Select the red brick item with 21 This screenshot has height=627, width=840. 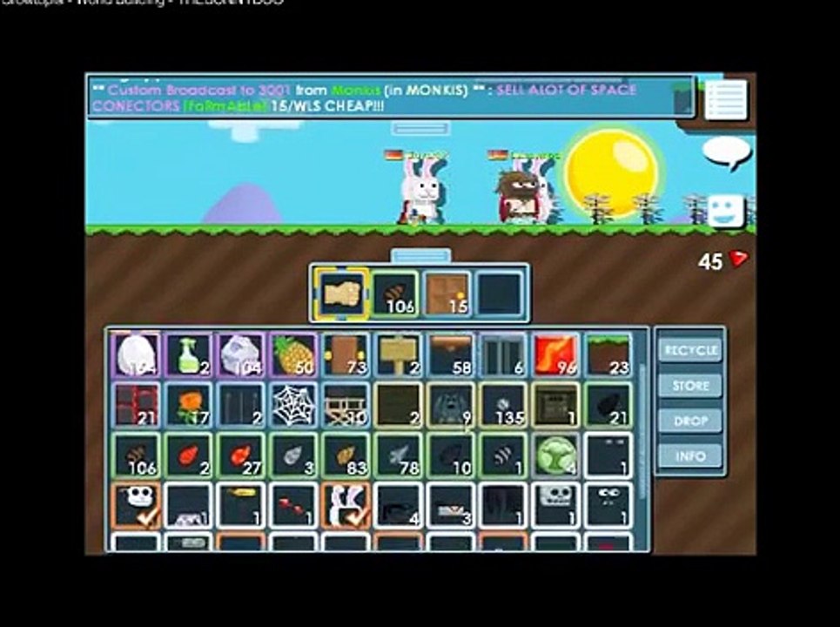[136, 405]
